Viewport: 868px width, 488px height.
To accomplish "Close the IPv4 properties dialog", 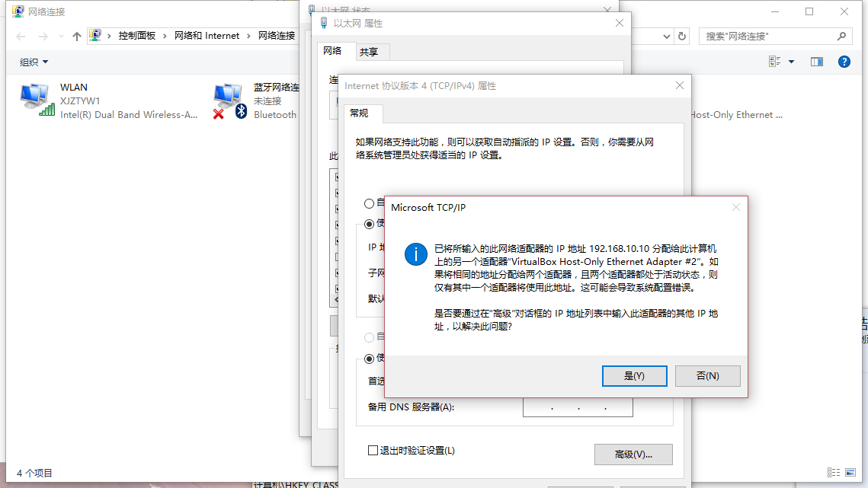I will (679, 85).
